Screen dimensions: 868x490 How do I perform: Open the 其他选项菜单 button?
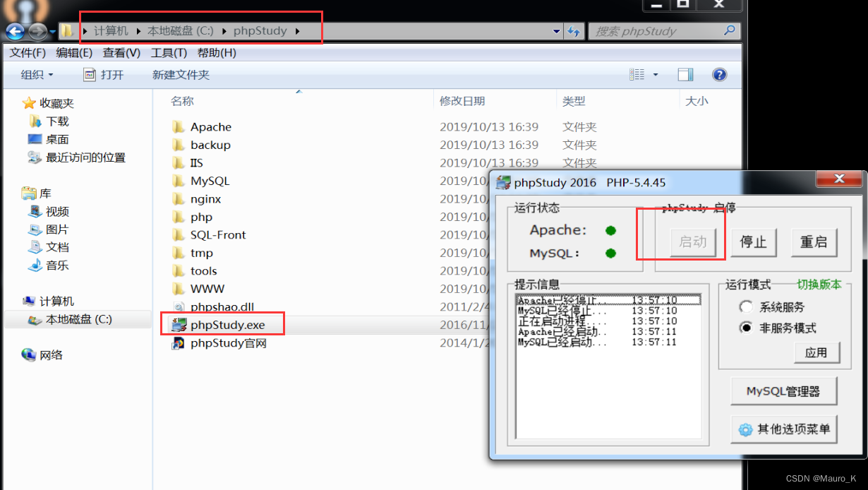point(784,429)
